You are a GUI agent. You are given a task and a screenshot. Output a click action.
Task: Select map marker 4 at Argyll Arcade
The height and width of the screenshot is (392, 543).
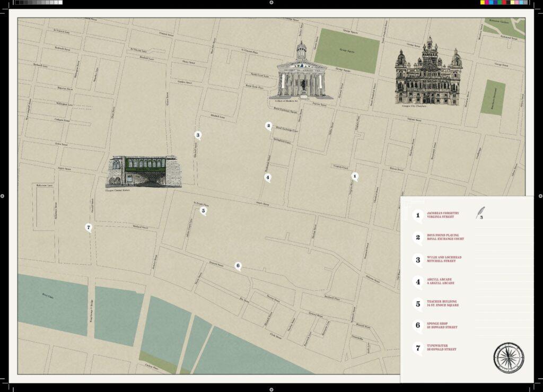[x=268, y=178]
